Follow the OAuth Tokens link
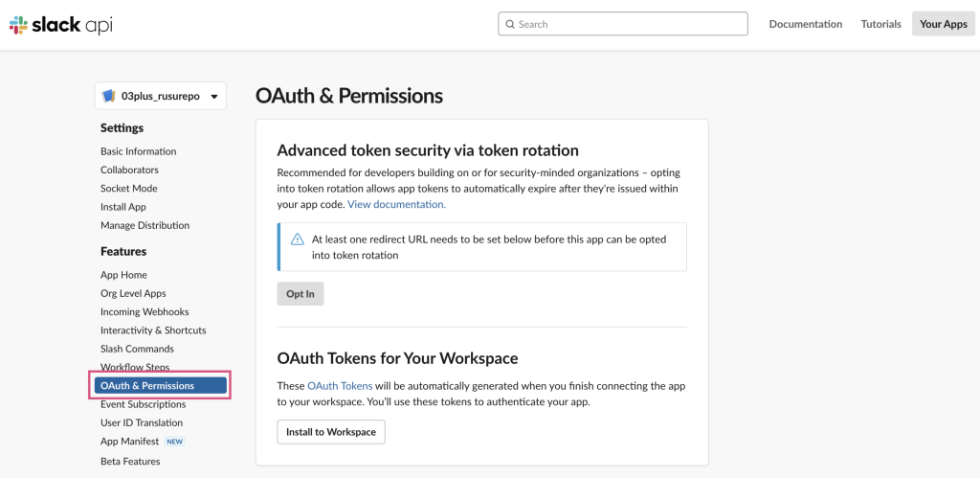 [340, 386]
